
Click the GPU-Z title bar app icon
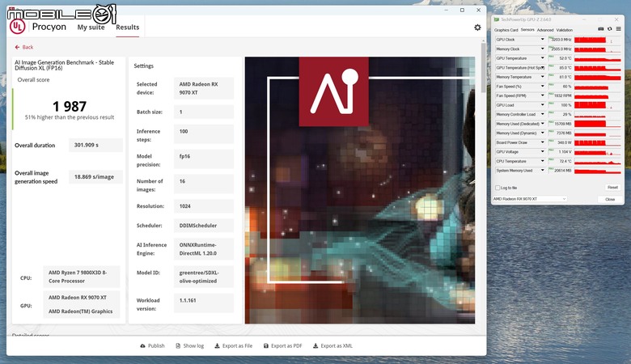pyautogui.click(x=497, y=19)
